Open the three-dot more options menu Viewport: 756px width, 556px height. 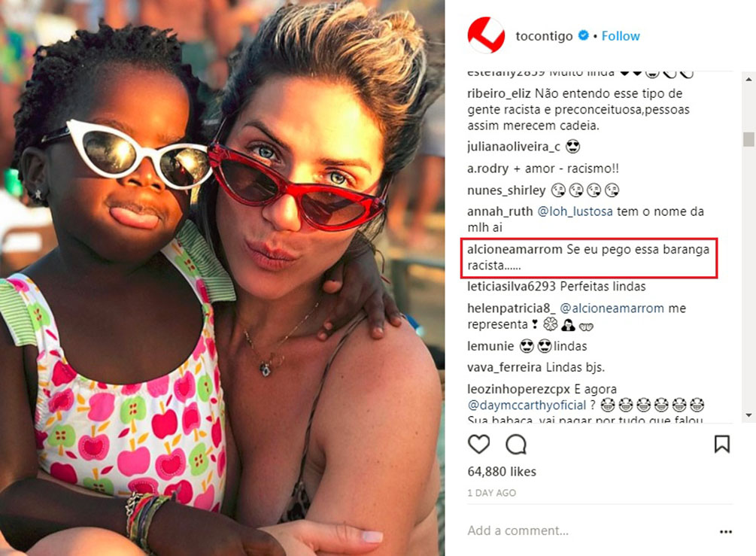click(x=726, y=531)
